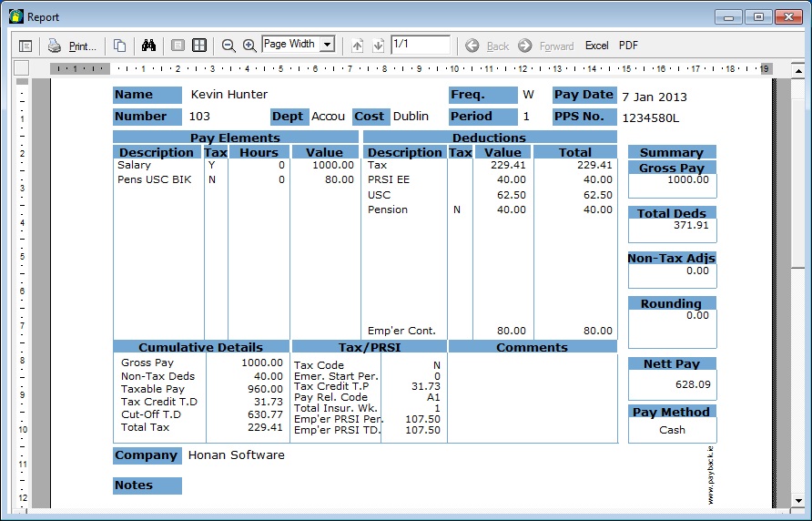Export the report to PDF
The width and height of the screenshot is (812, 521).
pos(629,46)
